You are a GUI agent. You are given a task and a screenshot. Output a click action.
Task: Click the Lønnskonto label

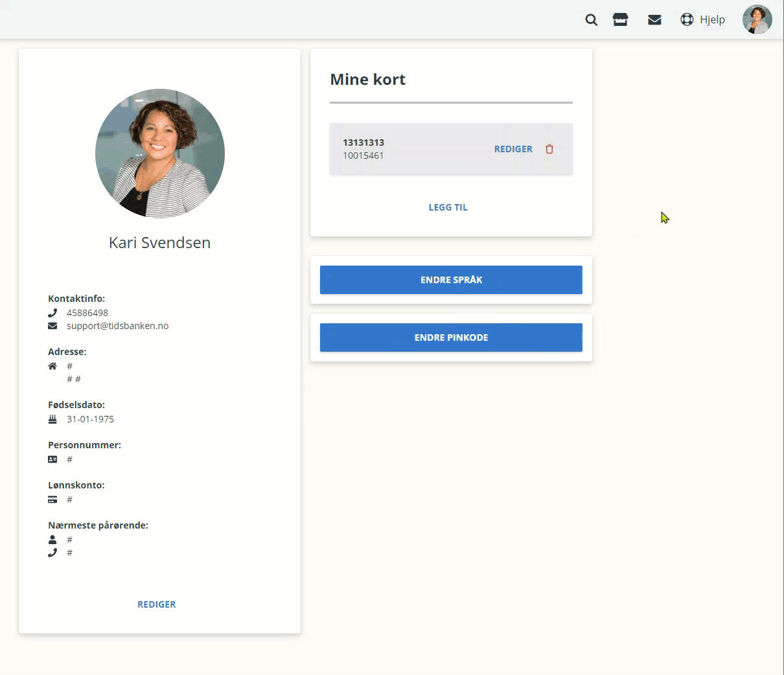tap(76, 485)
